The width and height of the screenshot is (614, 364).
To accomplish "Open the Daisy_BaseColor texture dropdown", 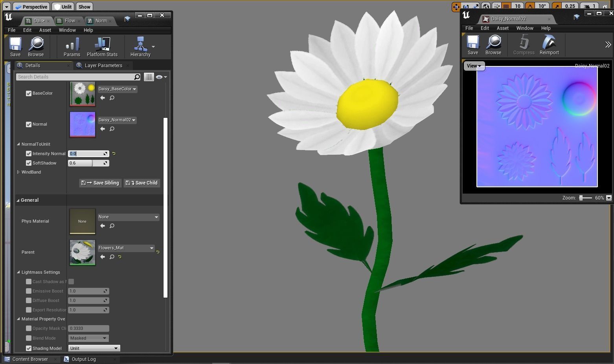I will click(x=117, y=89).
